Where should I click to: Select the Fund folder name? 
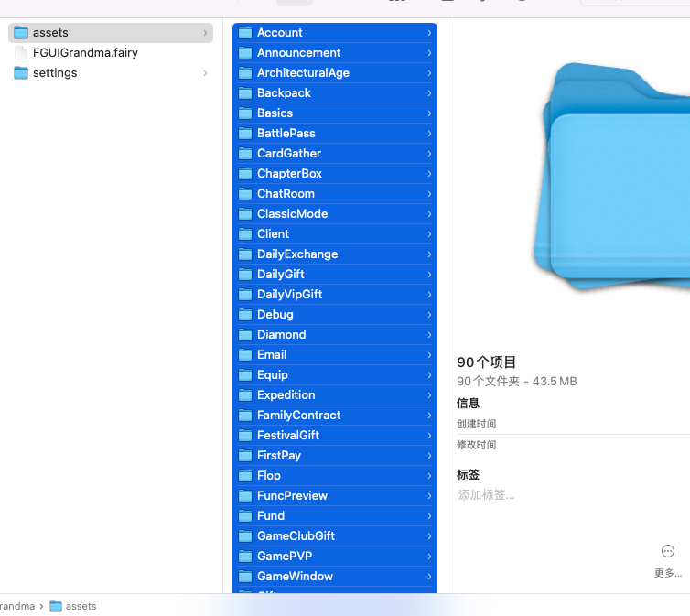pyautogui.click(x=271, y=516)
